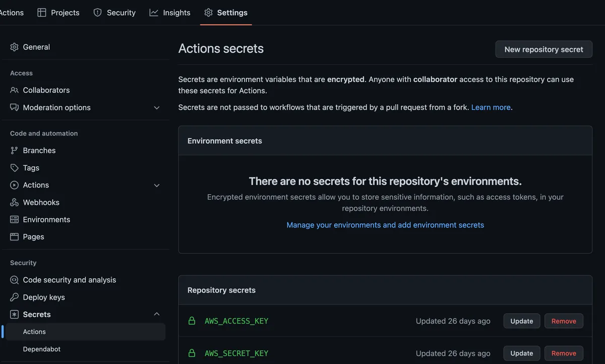605x364 pixels.
Task: Switch to the Security tab
Action: coord(114,13)
